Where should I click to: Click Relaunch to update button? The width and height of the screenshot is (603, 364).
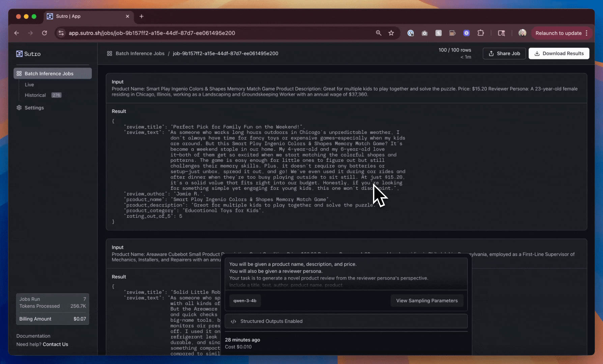coord(558,33)
